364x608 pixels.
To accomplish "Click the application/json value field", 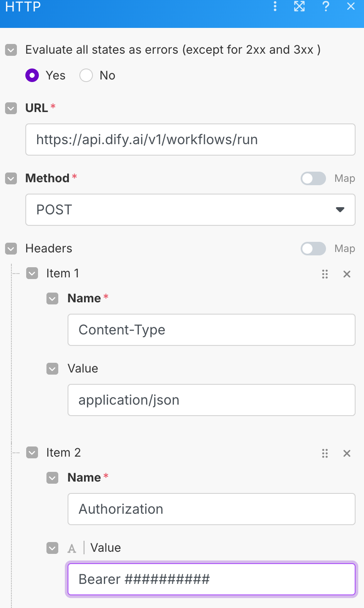I will tap(211, 400).
